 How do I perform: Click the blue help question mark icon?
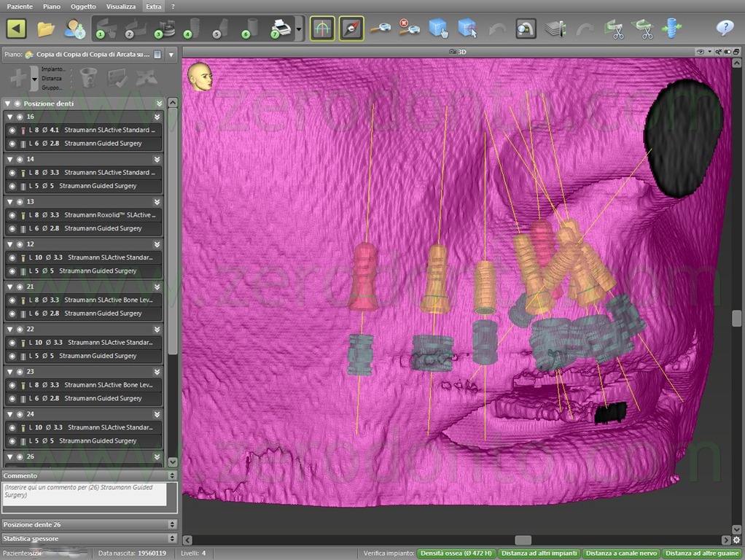pos(725,28)
